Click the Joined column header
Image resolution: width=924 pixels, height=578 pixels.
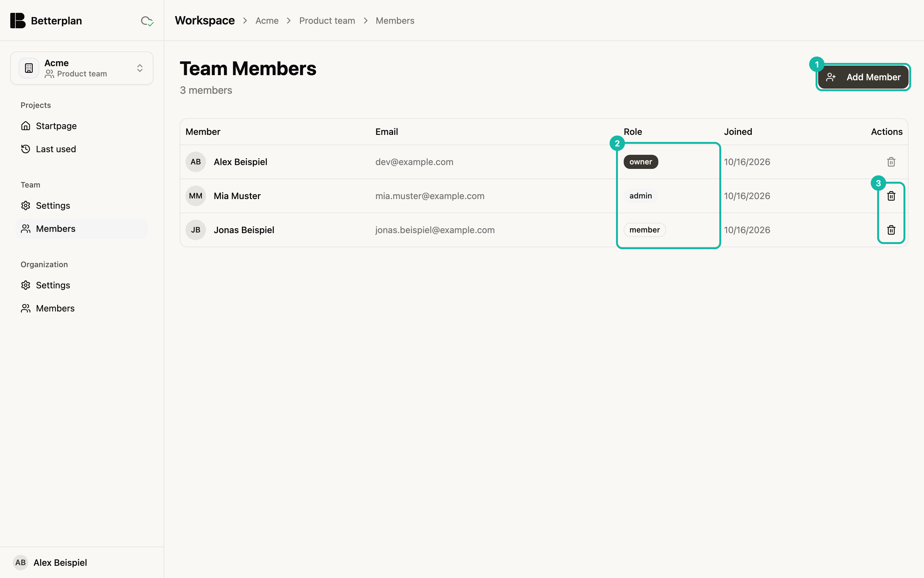pos(738,132)
